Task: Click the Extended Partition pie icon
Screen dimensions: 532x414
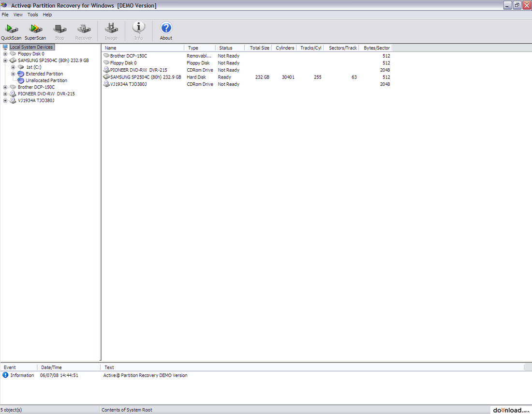Action: pos(21,74)
